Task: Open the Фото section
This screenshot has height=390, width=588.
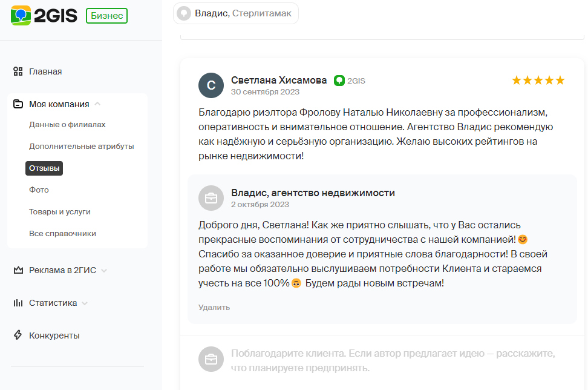Action: click(x=39, y=190)
